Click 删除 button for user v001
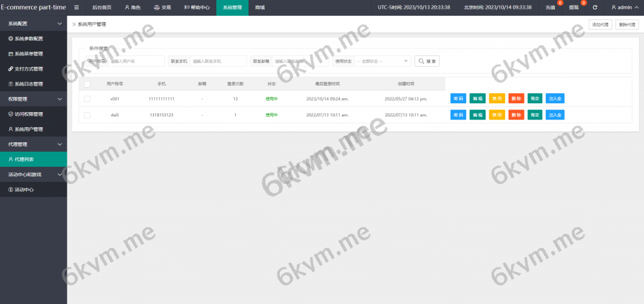This screenshot has height=304, width=644. click(516, 99)
